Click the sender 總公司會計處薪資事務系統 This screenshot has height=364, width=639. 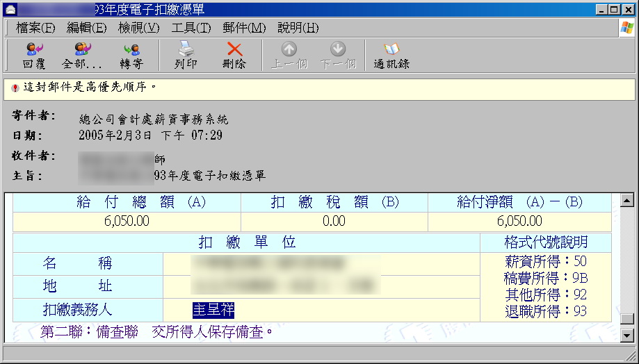point(154,119)
